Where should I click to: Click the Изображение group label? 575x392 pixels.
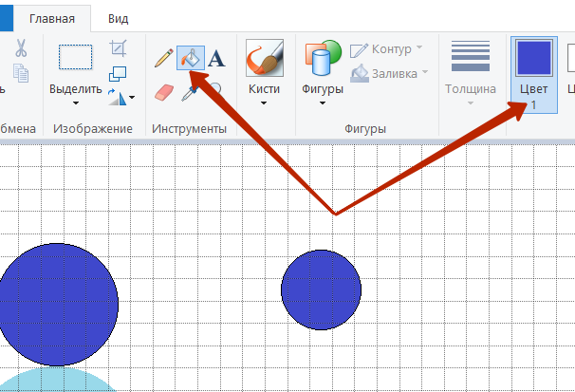click(x=93, y=129)
